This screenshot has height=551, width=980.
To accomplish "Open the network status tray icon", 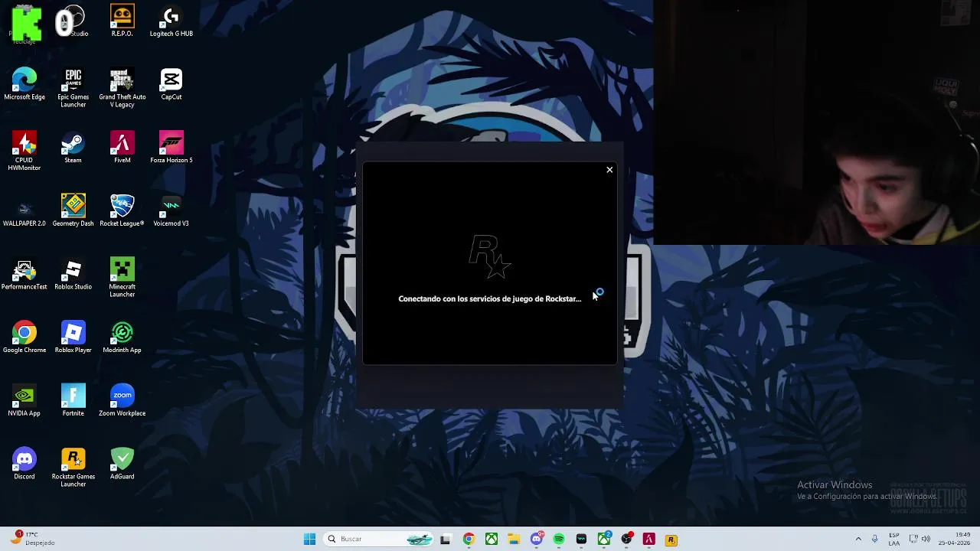I will [913, 540].
